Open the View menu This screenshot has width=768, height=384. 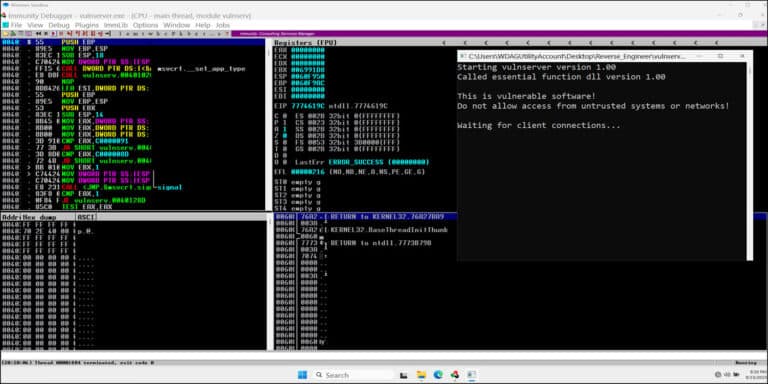coord(35,25)
